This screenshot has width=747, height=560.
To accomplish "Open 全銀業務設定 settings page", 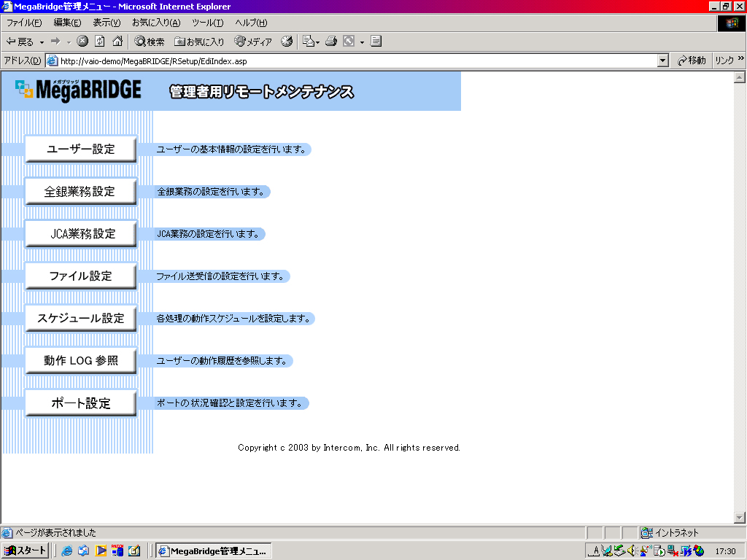I will (x=80, y=192).
